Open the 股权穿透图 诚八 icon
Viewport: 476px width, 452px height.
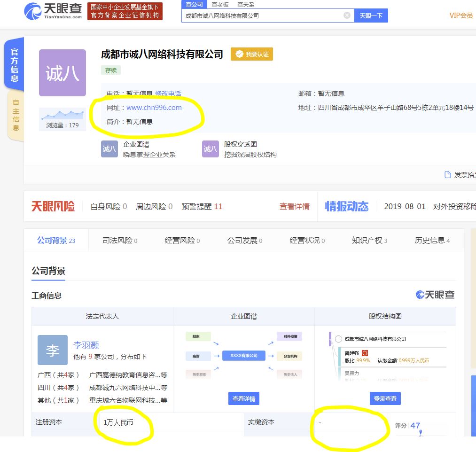point(211,149)
